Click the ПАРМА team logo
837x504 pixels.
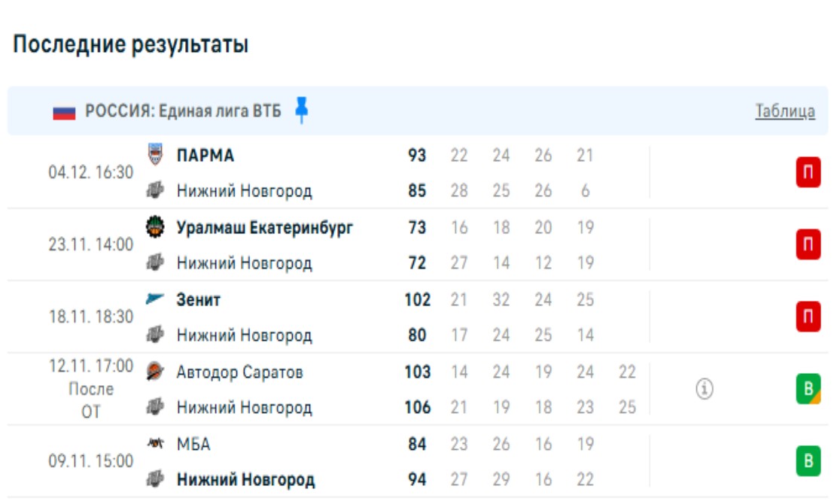[154, 154]
